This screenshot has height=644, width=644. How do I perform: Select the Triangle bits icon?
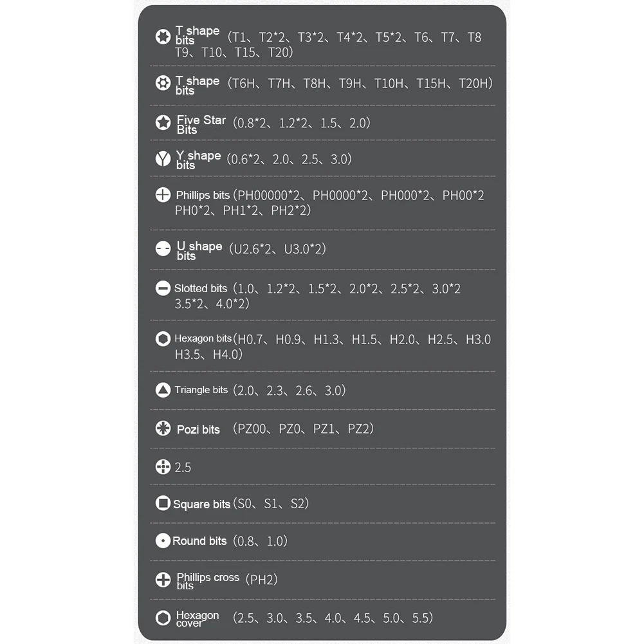[x=163, y=390]
